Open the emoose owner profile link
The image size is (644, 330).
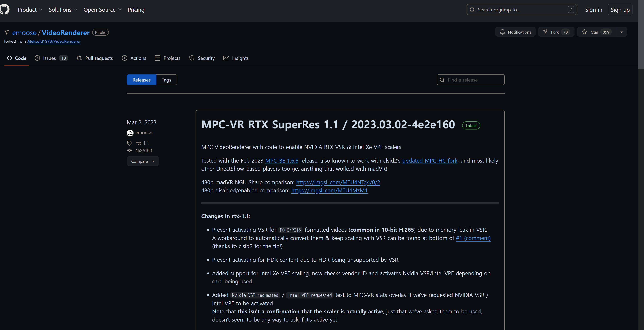tap(24, 33)
